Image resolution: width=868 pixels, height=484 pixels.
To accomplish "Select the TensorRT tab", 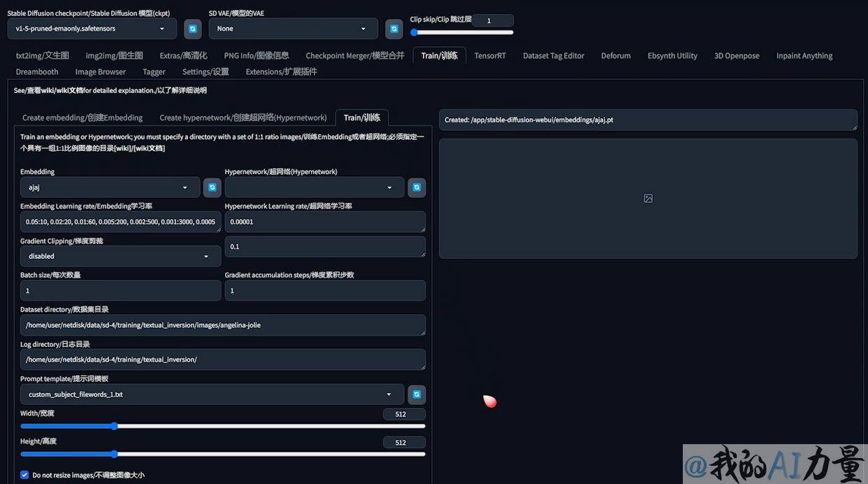I will click(x=490, y=56).
